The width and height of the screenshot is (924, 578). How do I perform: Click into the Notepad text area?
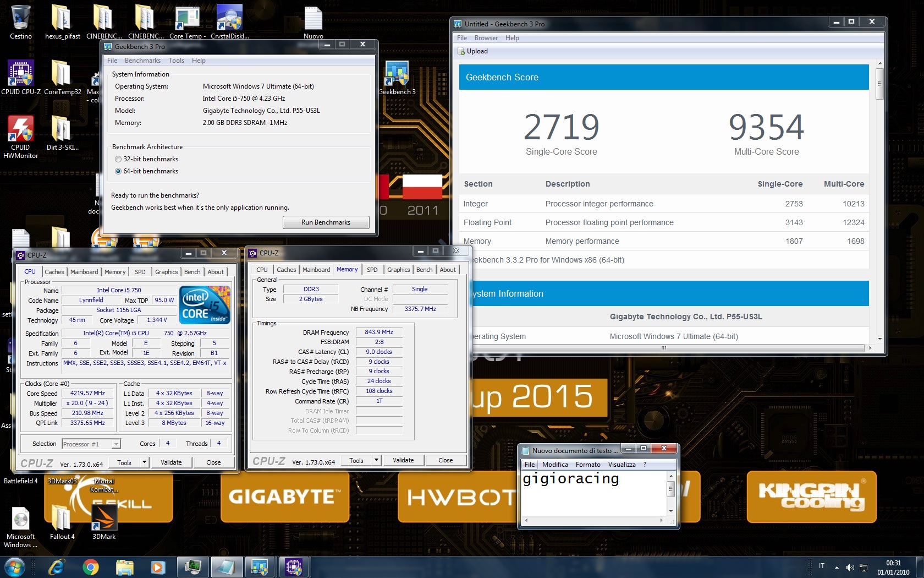[x=593, y=493]
